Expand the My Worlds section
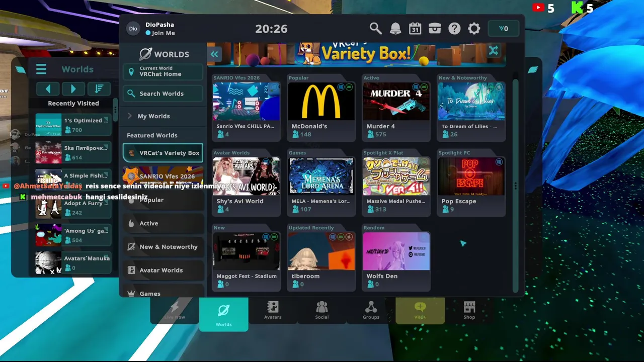644x362 pixels. click(x=163, y=116)
